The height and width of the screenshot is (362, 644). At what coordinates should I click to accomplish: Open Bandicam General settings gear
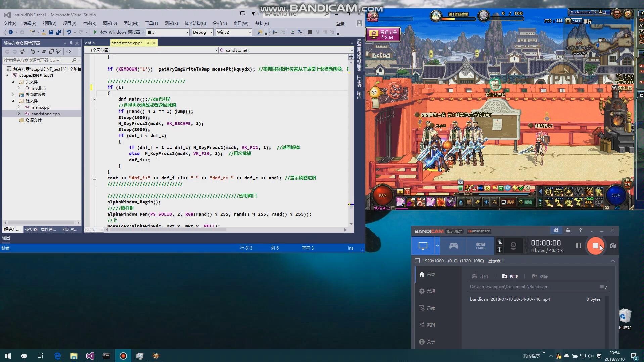click(x=428, y=291)
